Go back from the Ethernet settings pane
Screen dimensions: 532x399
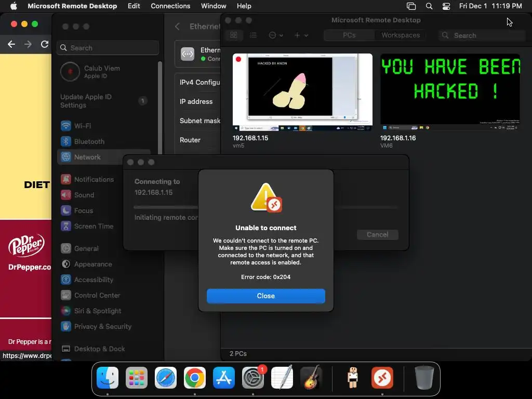pyautogui.click(x=178, y=26)
